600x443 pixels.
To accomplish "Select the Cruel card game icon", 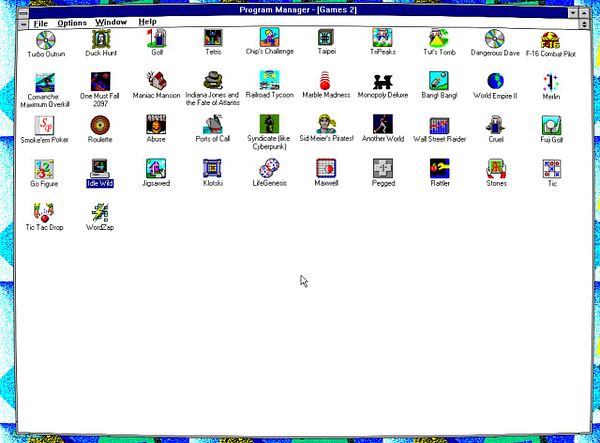I will click(496, 125).
